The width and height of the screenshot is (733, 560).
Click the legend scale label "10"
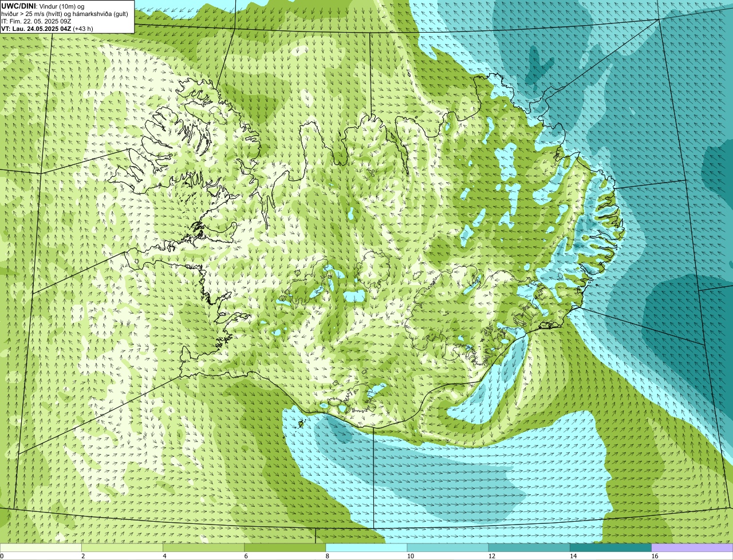pyautogui.click(x=410, y=556)
